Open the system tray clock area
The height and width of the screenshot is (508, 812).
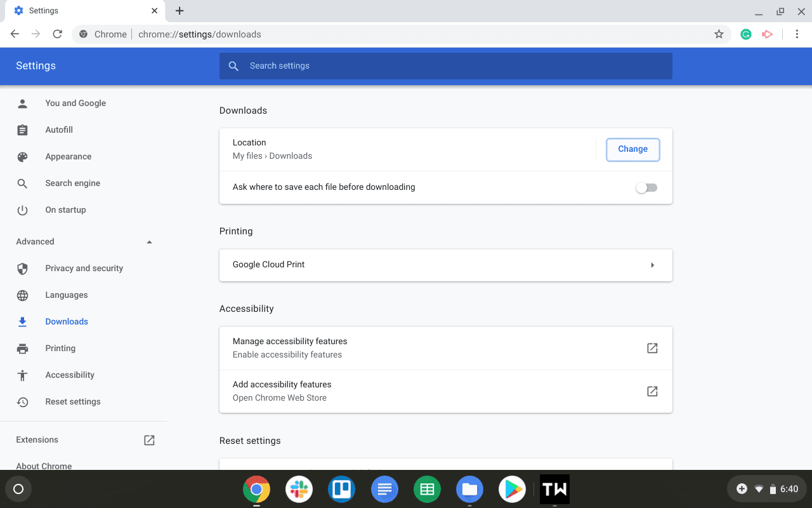point(789,489)
